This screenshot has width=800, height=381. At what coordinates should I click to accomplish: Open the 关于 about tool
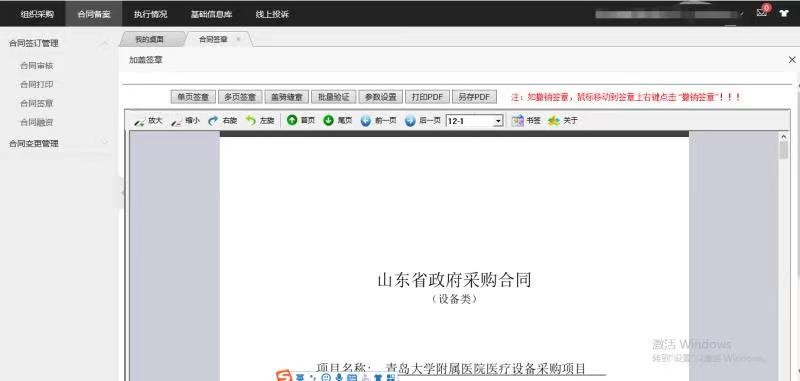point(562,121)
